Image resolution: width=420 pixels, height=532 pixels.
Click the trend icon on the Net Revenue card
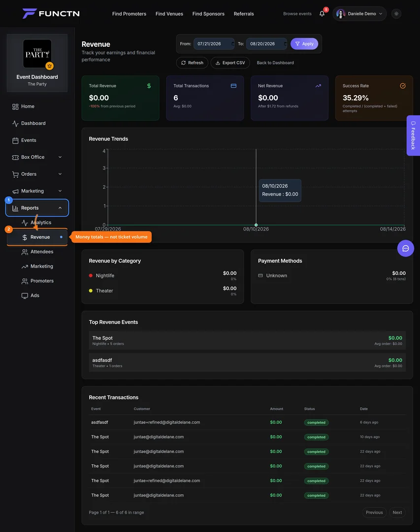(318, 86)
